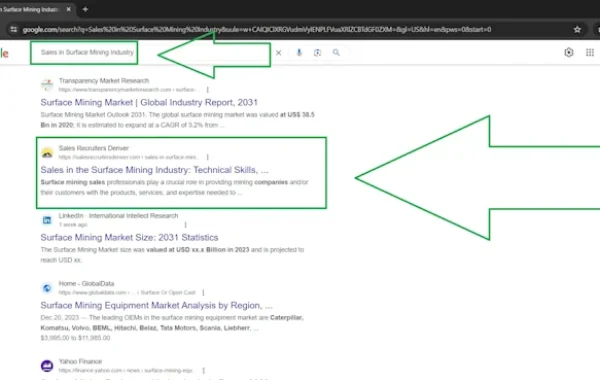Click the Google logo
This screenshot has height=380, width=600.
pos(4,53)
